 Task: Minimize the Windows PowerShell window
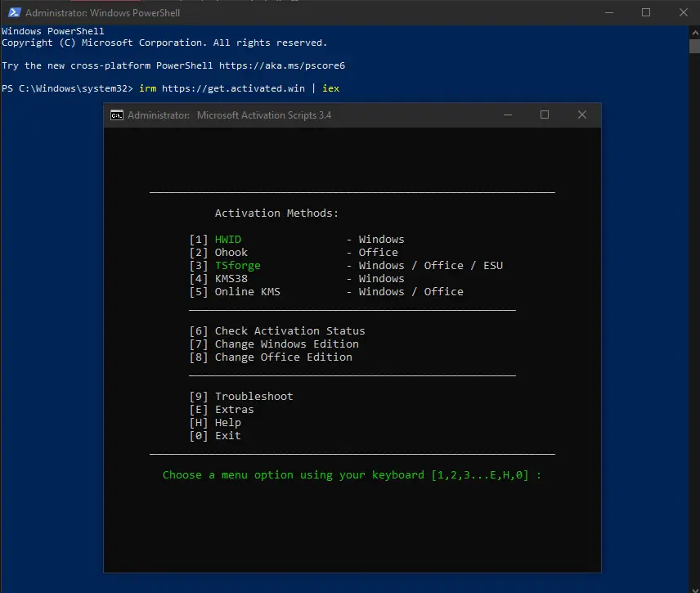tap(609, 12)
